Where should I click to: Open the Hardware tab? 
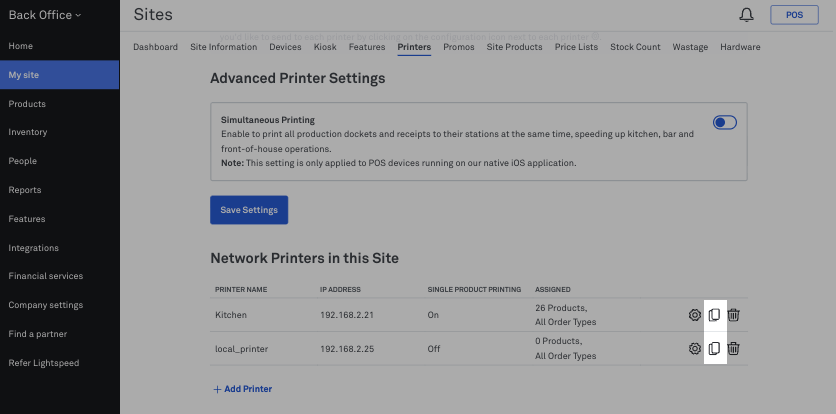(740, 47)
